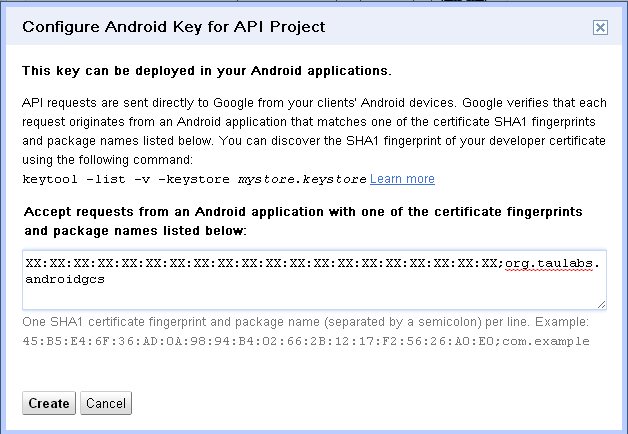The width and height of the screenshot is (628, 434).
Task: Click the keytool -list command text
Action: pos(194,179)
